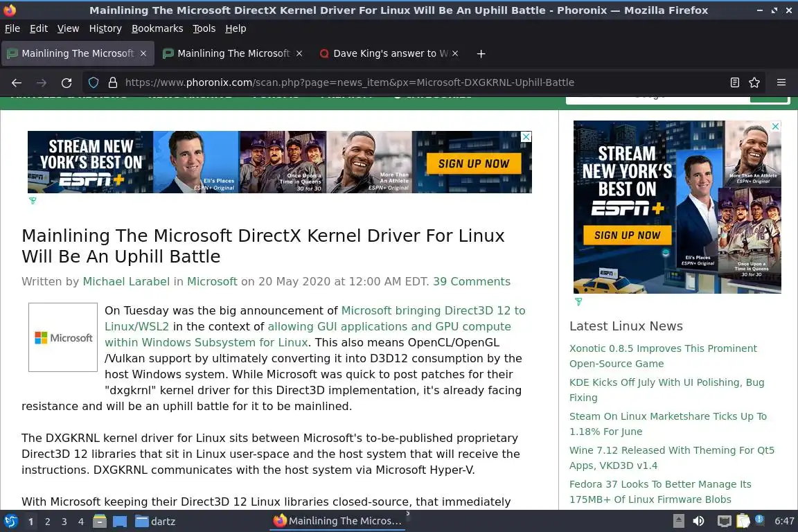This screenshot has width=798, height=532.
Task: Open the Firefox hamburger application menu
Action: point(781,82)
